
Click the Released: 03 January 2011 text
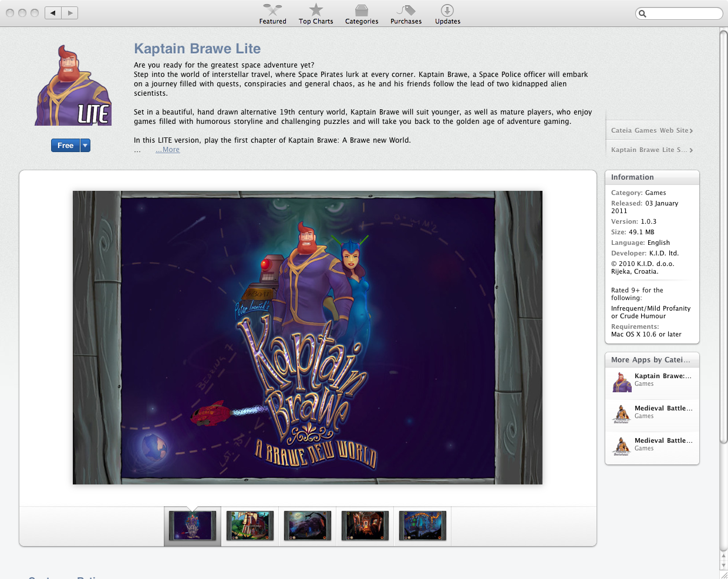coord(644,207)
